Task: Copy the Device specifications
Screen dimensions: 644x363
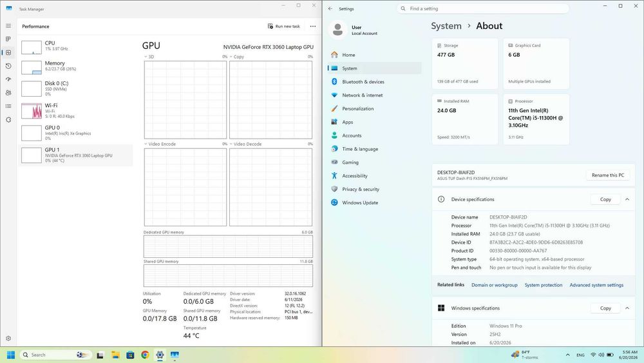Action: (605, 199)
